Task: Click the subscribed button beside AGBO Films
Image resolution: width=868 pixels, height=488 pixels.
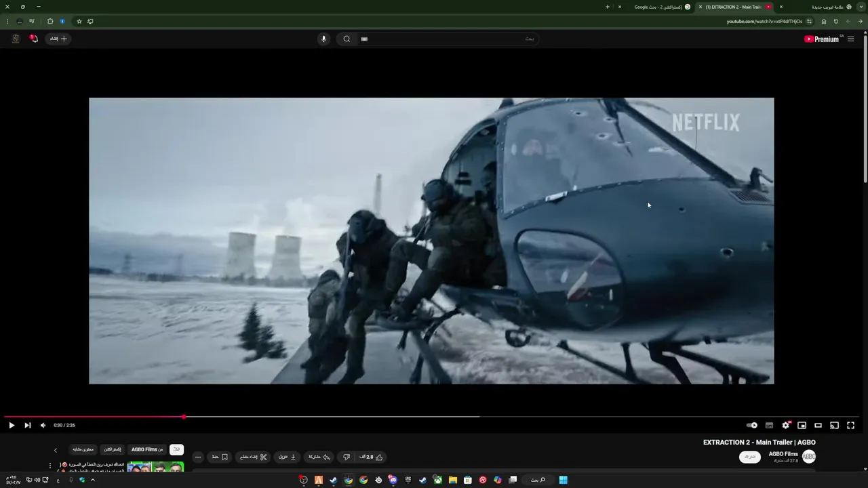Action: (x=750, y=457)
